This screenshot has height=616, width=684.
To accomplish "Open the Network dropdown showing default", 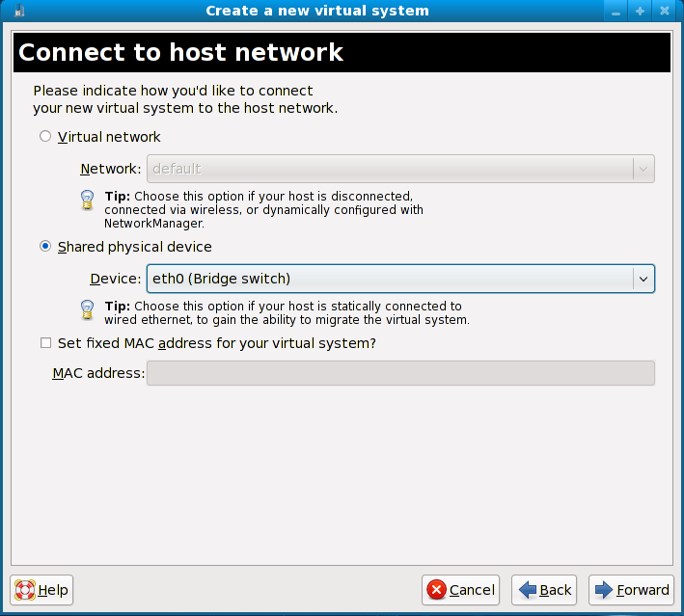I will point(390,169).
